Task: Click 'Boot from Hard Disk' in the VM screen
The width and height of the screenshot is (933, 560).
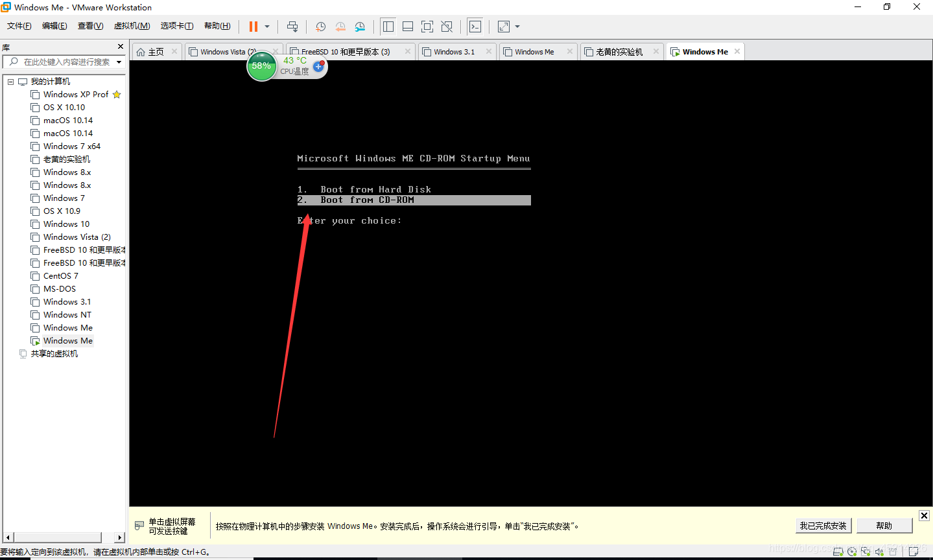Action: [375, 189]
